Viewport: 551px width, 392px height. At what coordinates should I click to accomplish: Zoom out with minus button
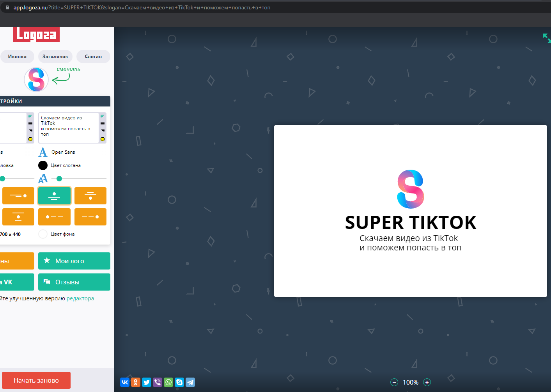[394, 382]
